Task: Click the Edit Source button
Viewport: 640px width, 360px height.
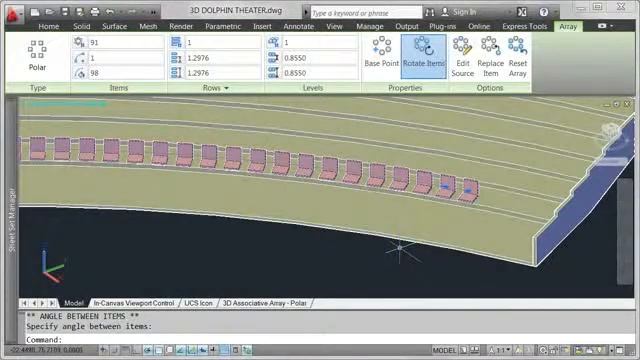Action: coord(462,57)
